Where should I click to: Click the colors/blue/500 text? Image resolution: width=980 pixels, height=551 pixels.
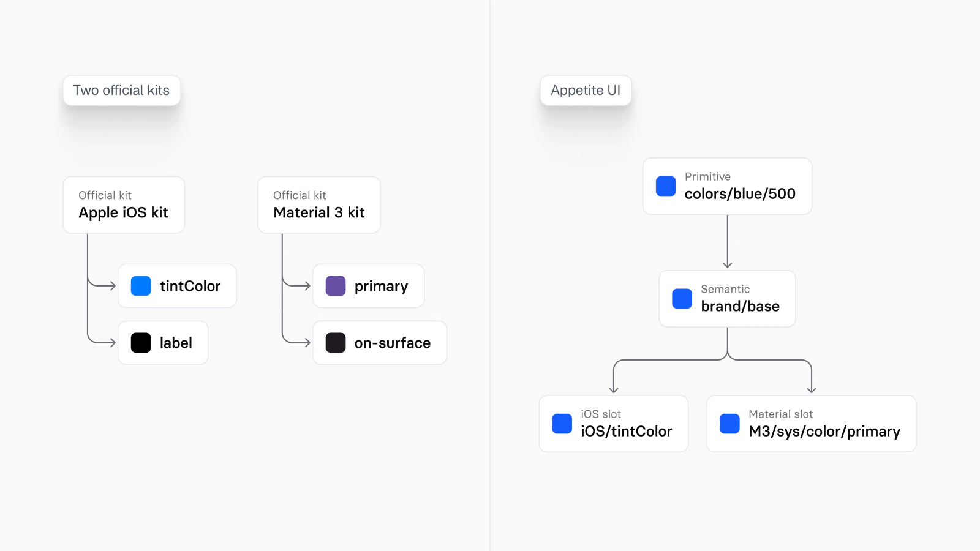(740, 194)
